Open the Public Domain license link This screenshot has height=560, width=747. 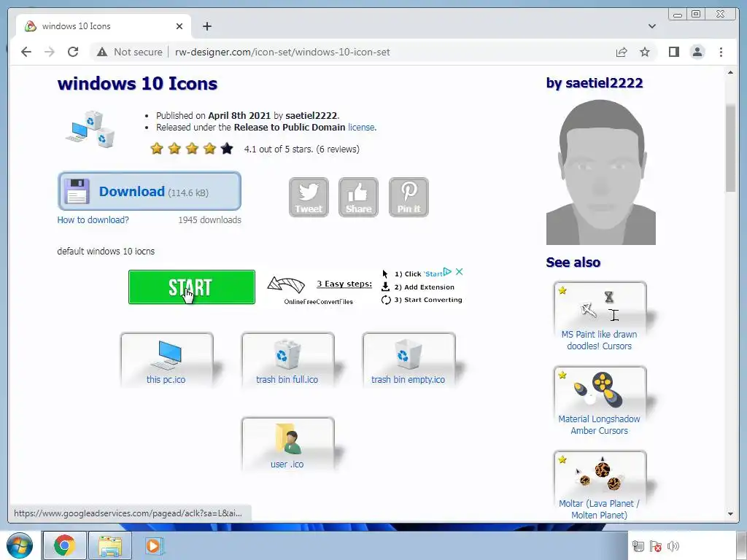point(362,128)
